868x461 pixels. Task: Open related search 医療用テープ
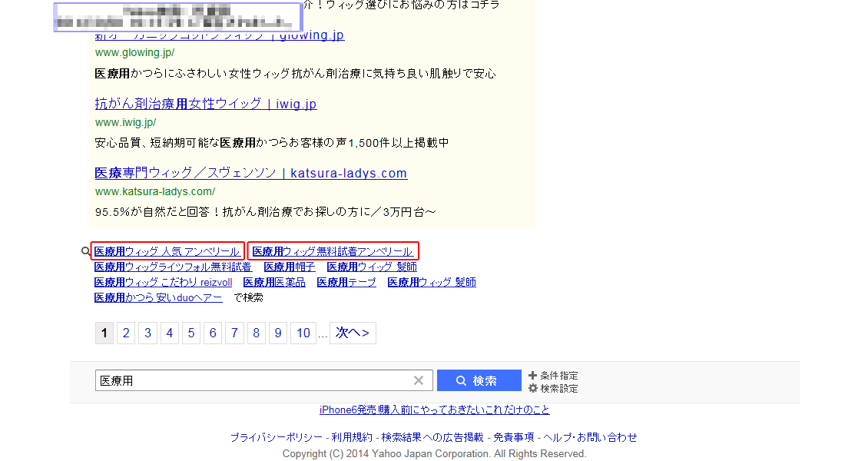[x=346, y=282]
